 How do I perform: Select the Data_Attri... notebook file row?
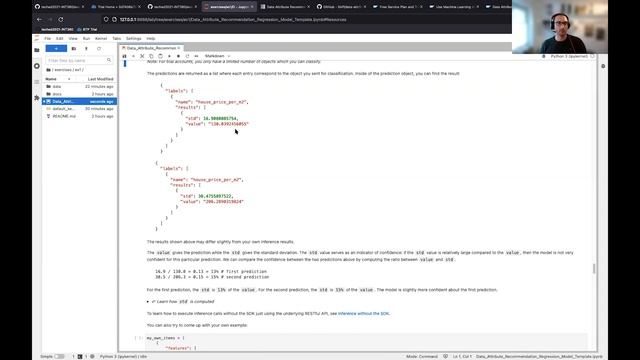(80, 101)
